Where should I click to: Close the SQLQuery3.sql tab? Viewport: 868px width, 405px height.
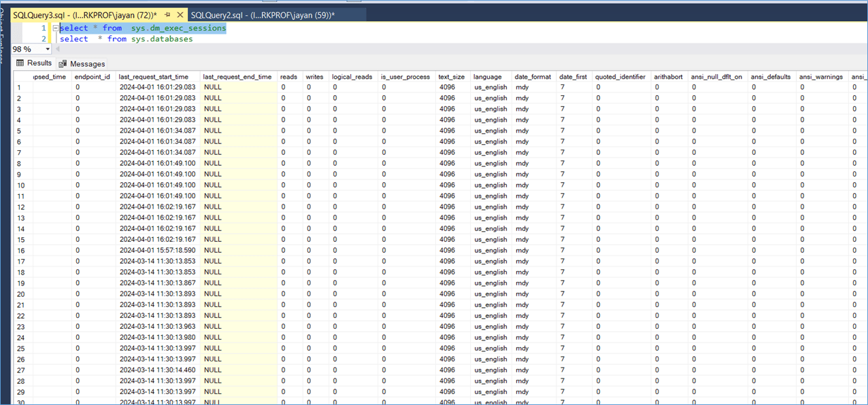pos(180,15)
